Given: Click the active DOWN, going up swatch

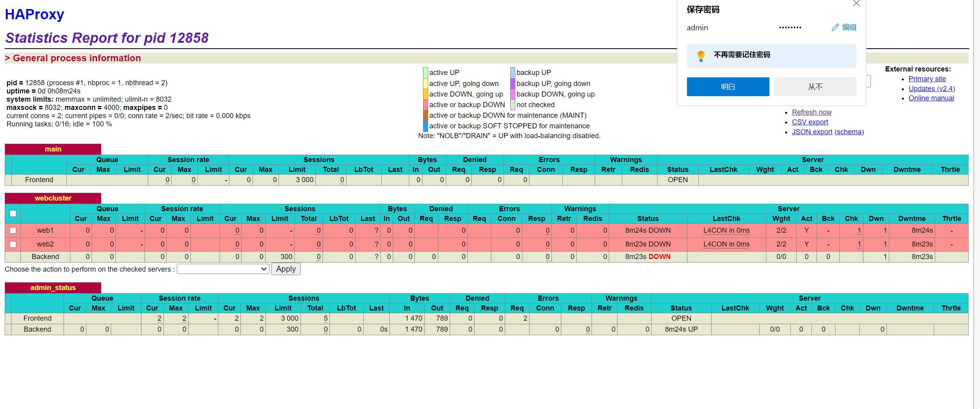Looking at the screenshot, I should point(425,94).
